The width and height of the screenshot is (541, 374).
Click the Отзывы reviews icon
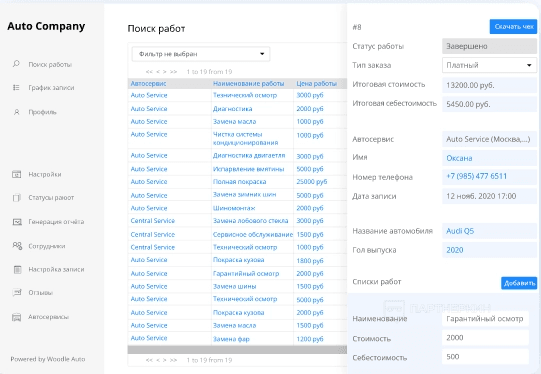pyautogui.click(x=17, y=293)
